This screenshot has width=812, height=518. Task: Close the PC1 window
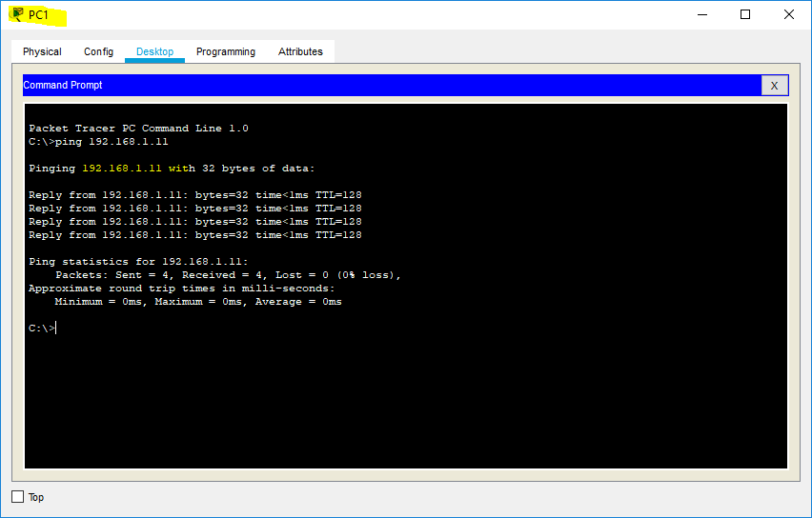coord(789,14)
